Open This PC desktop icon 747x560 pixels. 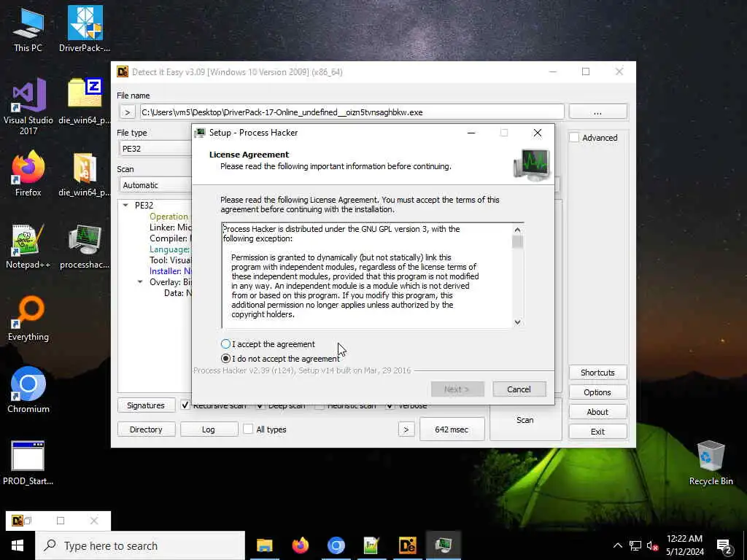coord(28,28)
